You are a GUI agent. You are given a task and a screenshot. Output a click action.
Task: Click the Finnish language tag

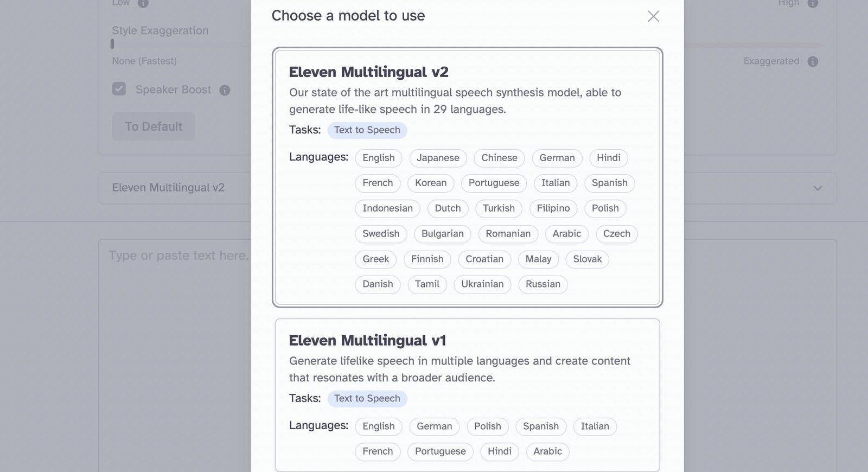(x=427, y=259)
